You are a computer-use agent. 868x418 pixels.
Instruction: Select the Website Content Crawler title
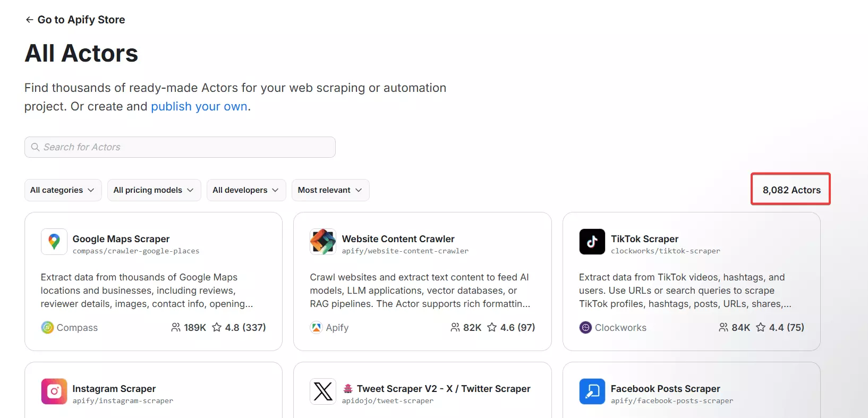point(398,239)
